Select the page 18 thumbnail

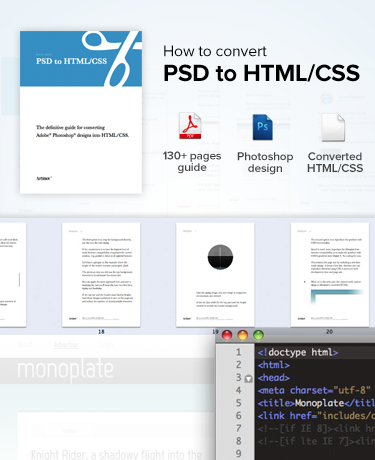(101, 275)
